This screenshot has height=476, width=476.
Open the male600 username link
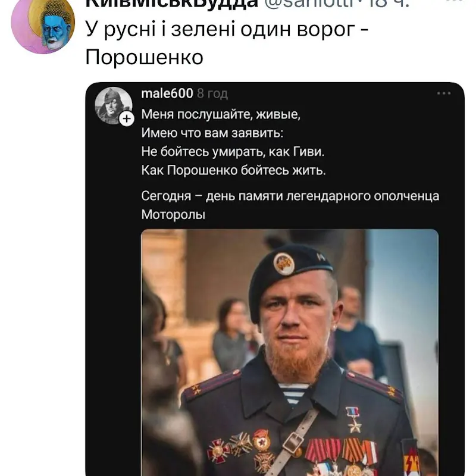click(x=167, y=93)
